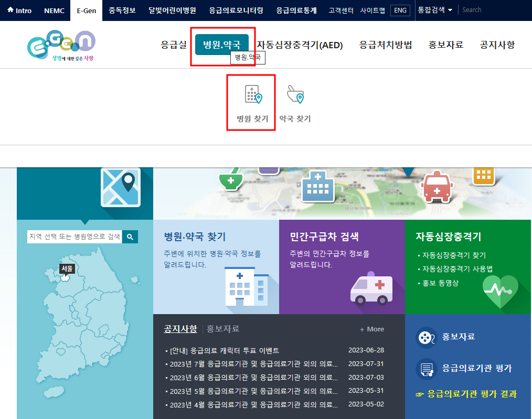Click the ENG language button
The width and height of the screenshot is (532, 419).
click(x=400, y=10)
